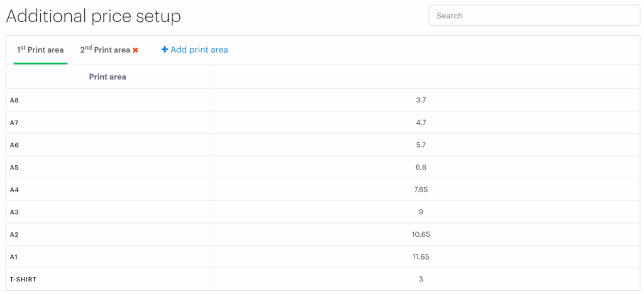Select the T-SHIRT row label
The width and height of the screenshot is (644, 294).
[23, 279]
